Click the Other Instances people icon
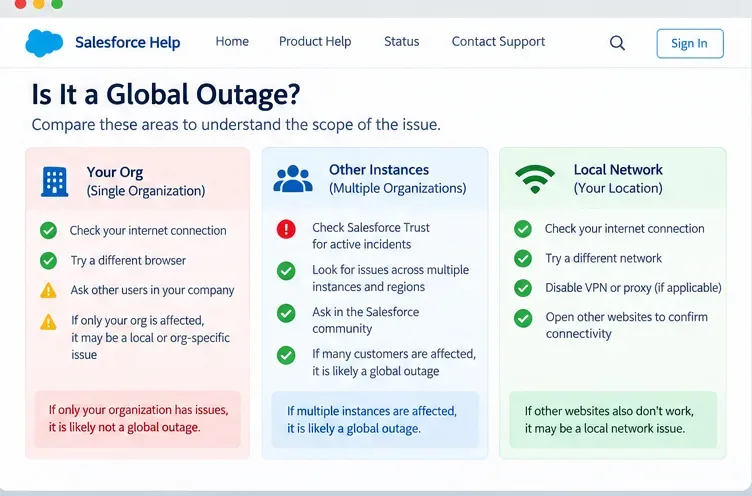Screen dimensions: 752x496 click(x=293, y=179)
